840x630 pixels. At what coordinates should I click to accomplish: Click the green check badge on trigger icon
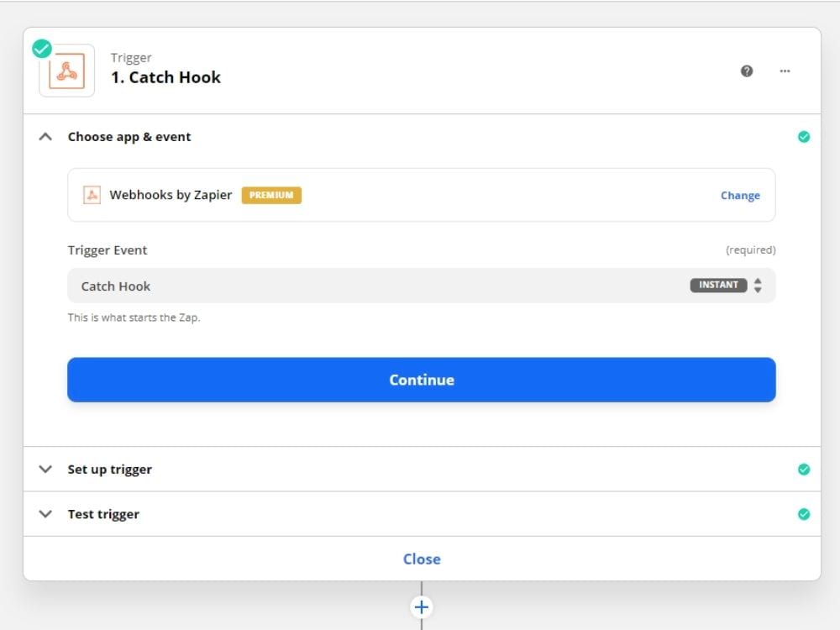coord(42,49)
